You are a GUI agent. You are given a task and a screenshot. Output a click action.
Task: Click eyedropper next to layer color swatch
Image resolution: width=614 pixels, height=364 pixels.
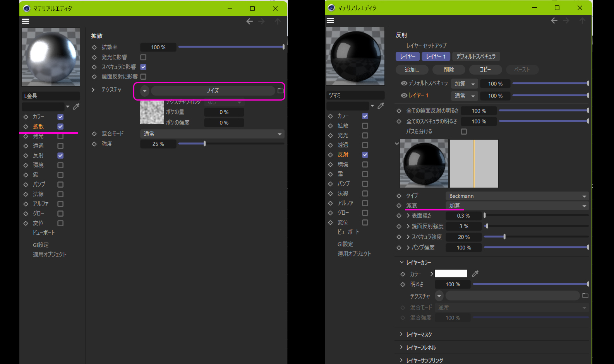pyautogui.click(x=475, y=273)
